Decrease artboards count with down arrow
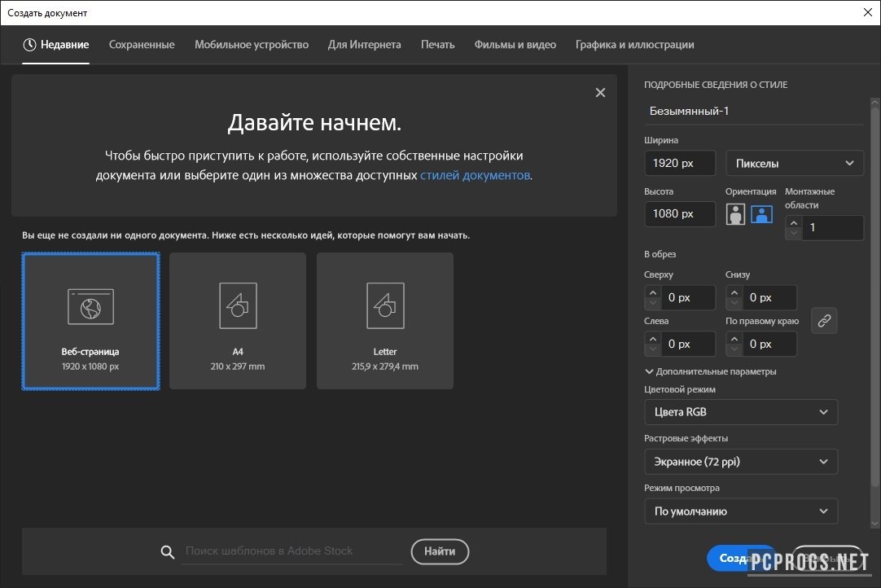 pyautogui.click(x=793, y=233)
